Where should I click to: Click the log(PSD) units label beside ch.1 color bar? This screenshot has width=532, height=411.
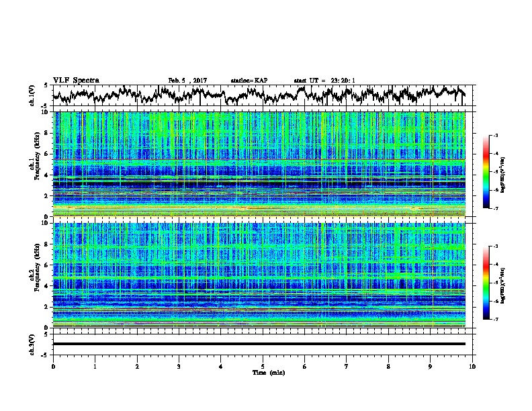[x=503, y=175]
